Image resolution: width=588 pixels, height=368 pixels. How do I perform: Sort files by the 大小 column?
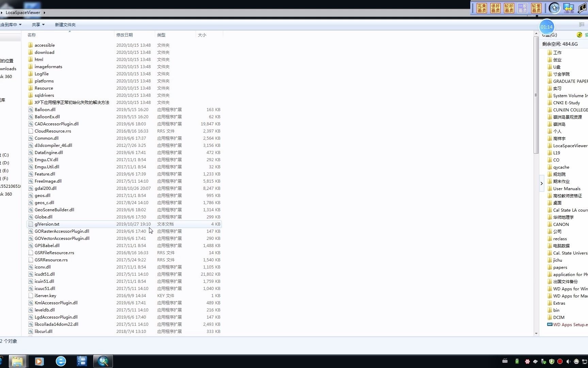tap(202, 35)
